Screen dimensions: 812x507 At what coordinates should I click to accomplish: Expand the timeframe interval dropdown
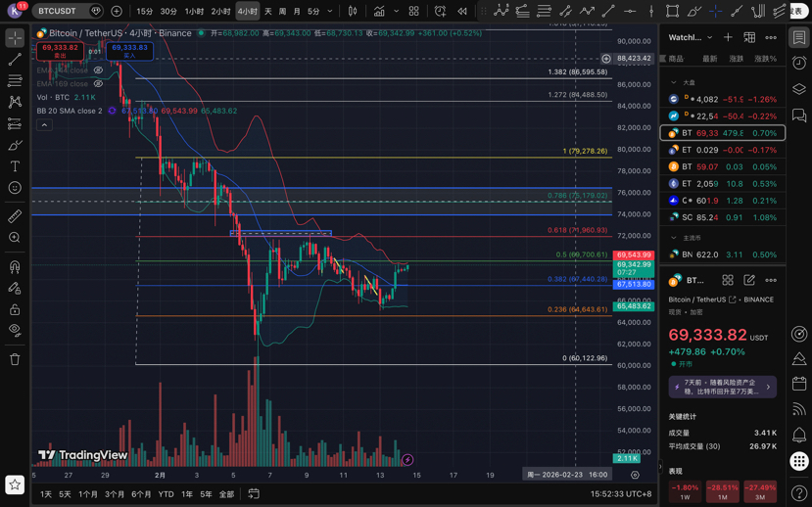(330, 11)
